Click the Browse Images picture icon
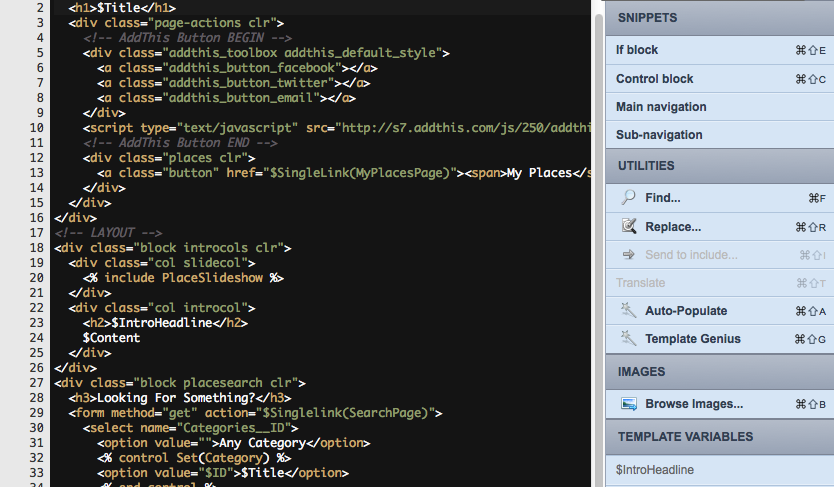834x487 pixels. [x=628, y=404]
